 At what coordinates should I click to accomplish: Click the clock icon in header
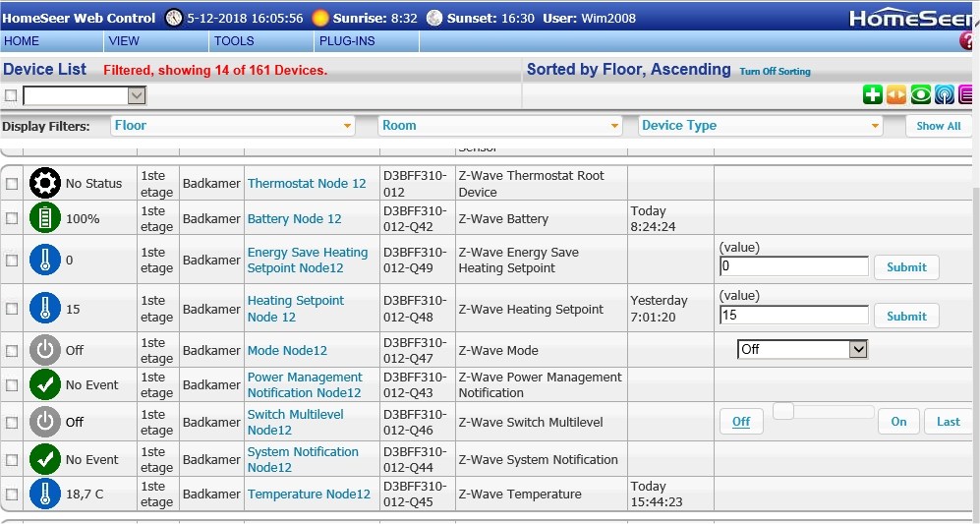[x=174, y=18]
